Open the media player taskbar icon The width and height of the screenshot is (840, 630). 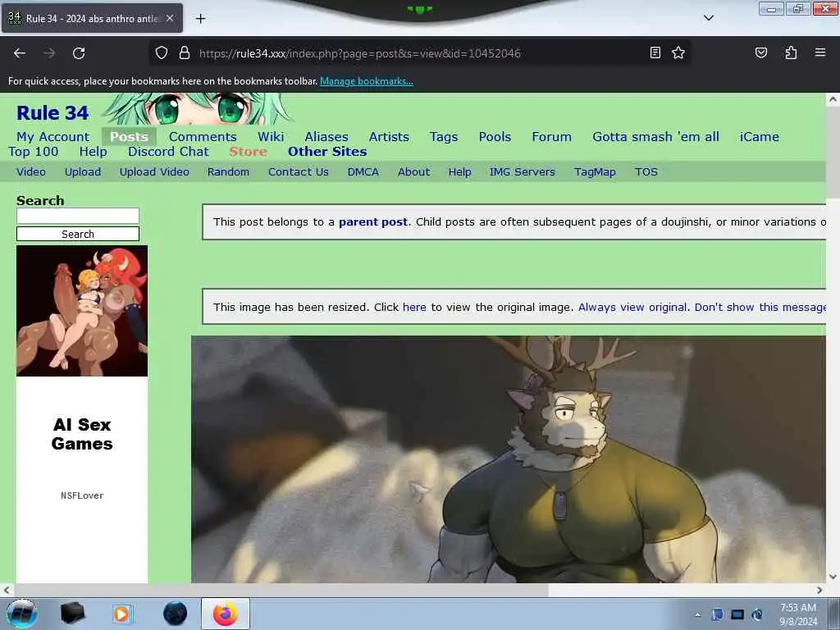pyautogui.click(x=122, y=614)
